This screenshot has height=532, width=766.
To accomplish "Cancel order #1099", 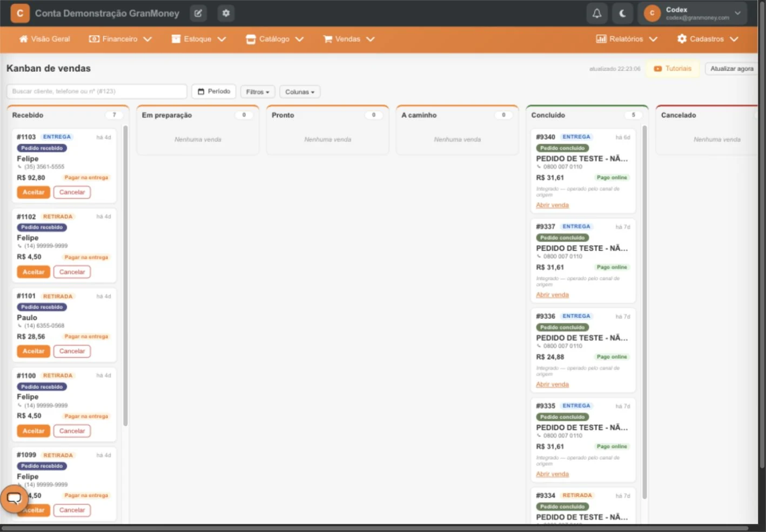I will (72, 510).
